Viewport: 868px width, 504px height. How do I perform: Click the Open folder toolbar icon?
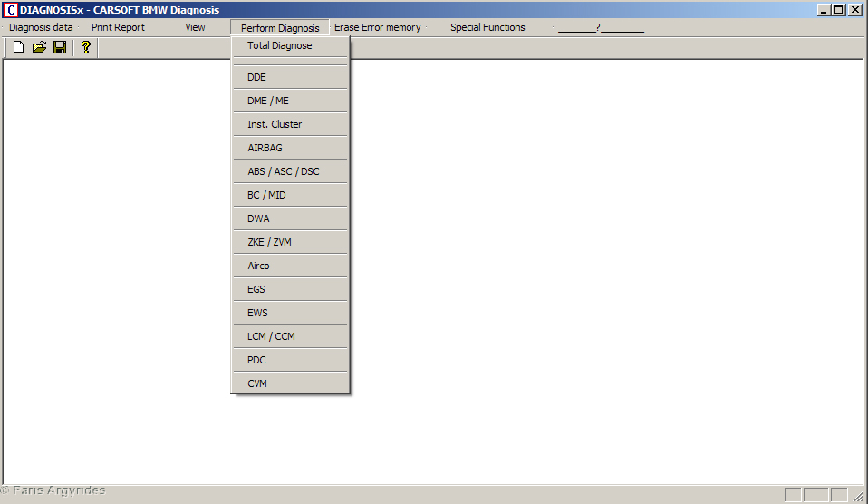(39, 47)
